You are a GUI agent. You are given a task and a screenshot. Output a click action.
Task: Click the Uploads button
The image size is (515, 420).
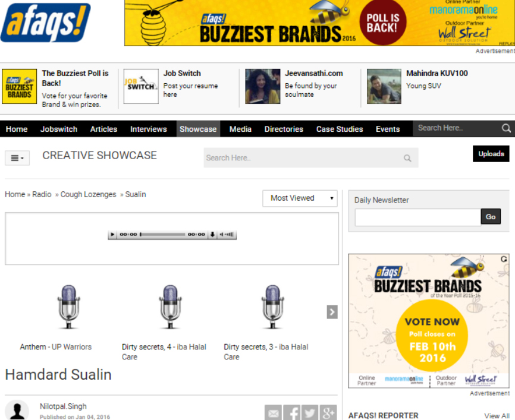click(x=491, y=153)
